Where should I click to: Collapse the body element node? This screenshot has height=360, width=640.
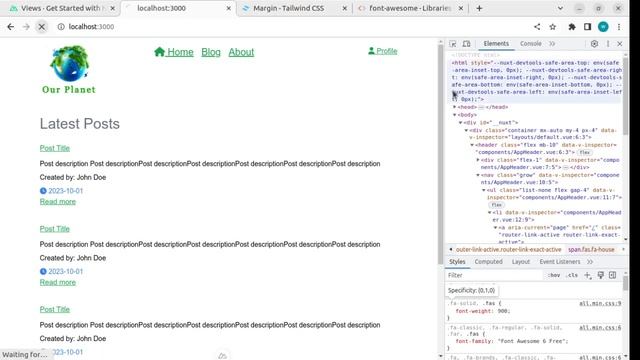point(454,115)
